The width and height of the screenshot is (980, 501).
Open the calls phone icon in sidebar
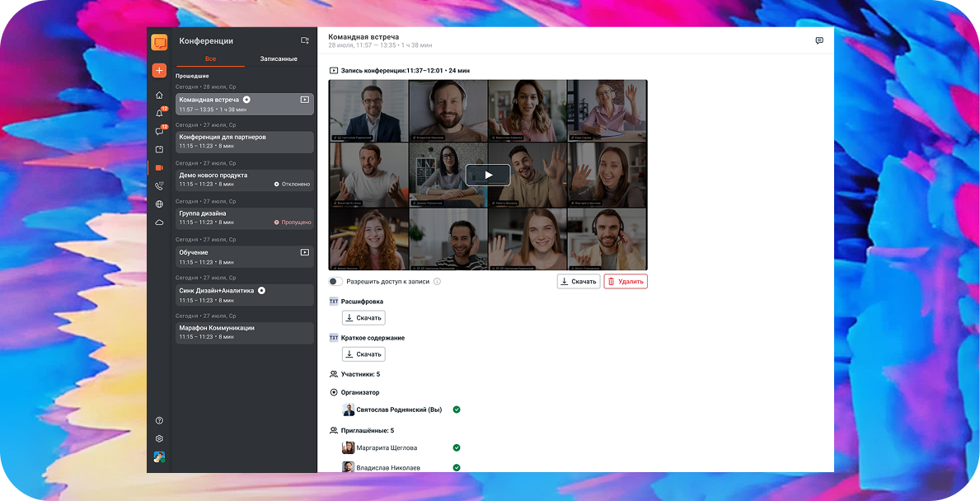click(x=159, y=185)
